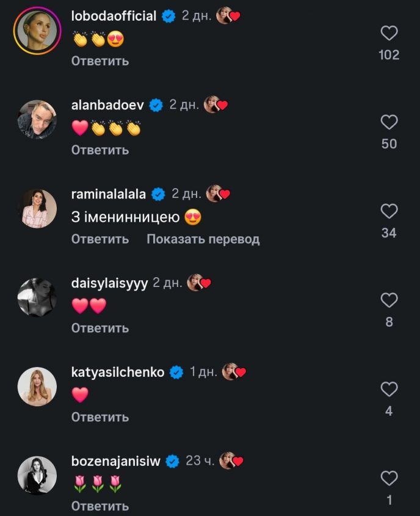Reply to lobodaofficial via Ответить

pyautogui.click(x=100, y=61)
